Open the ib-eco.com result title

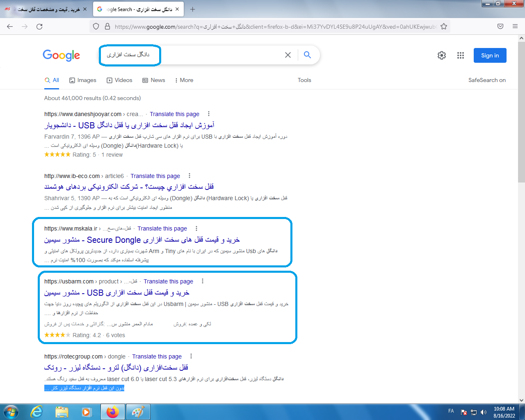point(129,187)
